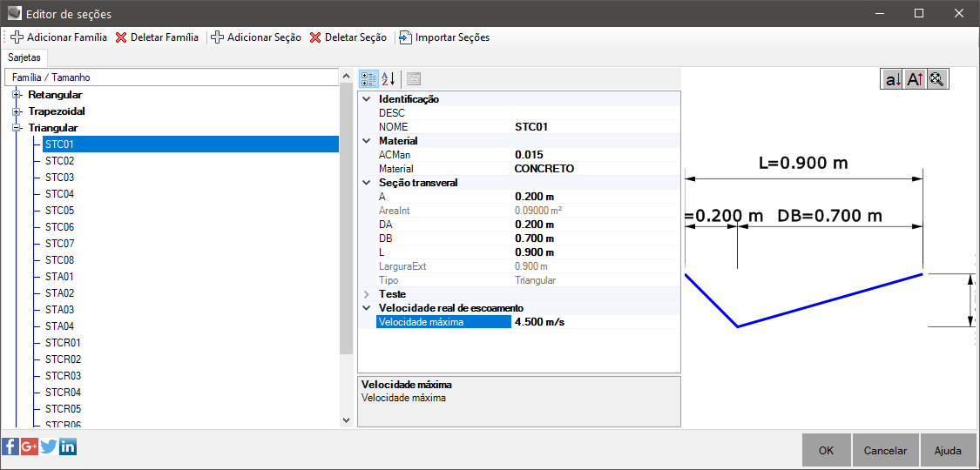Open the property pages icon
Image resolution: width=980 pixels, height=470 pixels.
click(414, 79)
